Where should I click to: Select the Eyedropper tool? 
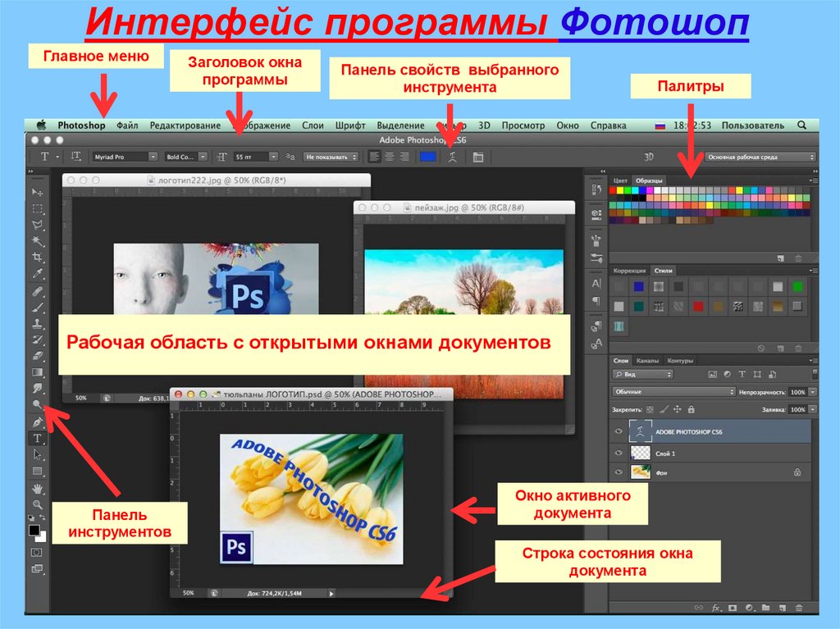click(x=37, y=274)
